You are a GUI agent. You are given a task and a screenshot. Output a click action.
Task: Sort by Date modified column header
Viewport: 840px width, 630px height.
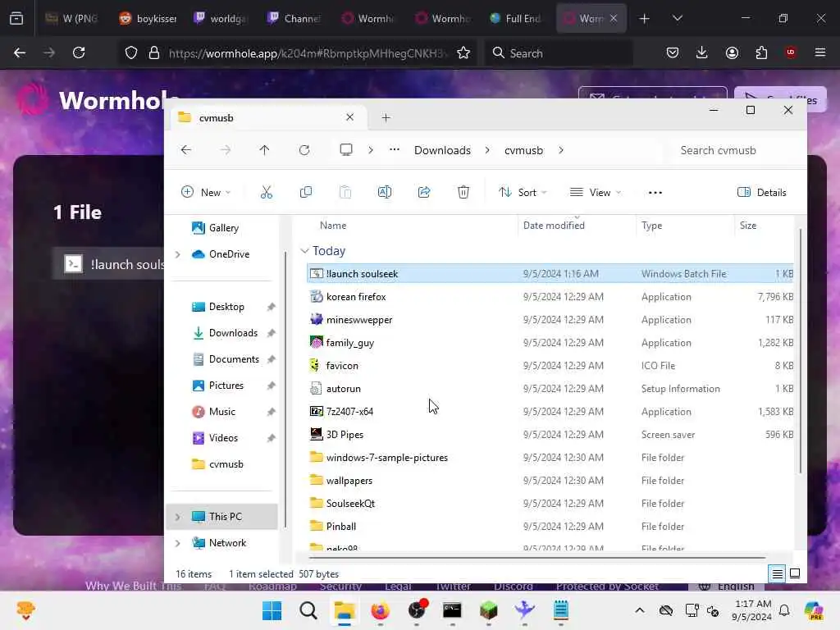click(577, 226)
